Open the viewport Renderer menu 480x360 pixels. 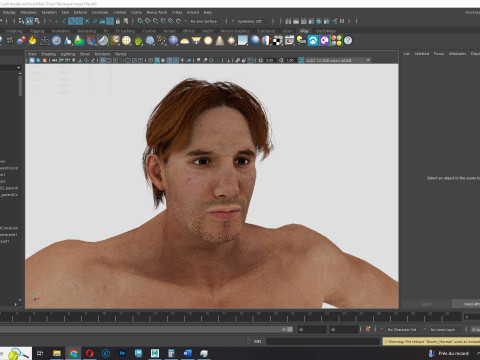[102, 54]
